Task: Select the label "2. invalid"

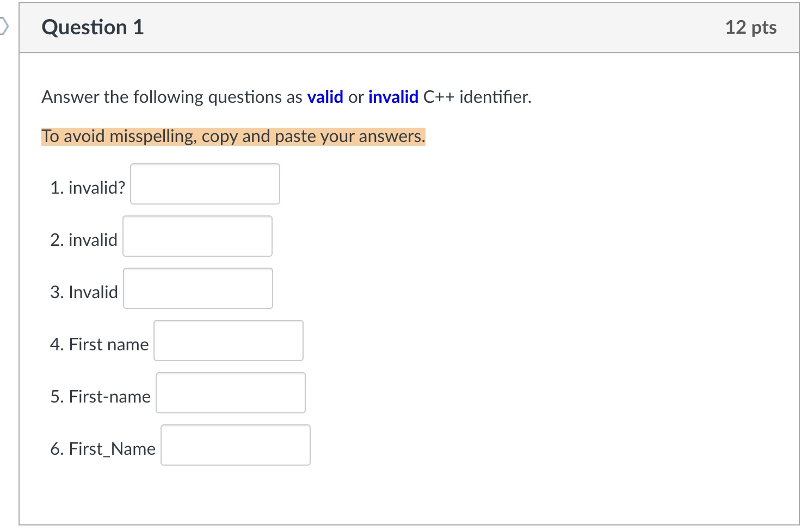Action: 84,239
